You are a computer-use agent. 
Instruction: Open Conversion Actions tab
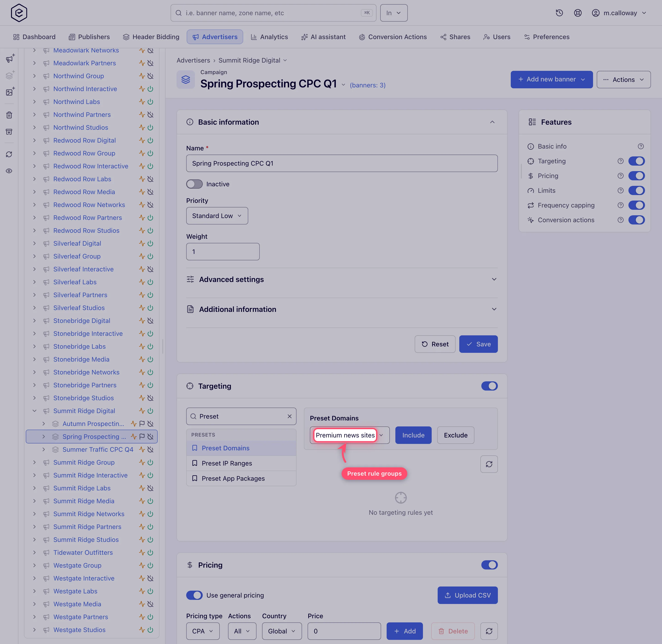point(393,37)
